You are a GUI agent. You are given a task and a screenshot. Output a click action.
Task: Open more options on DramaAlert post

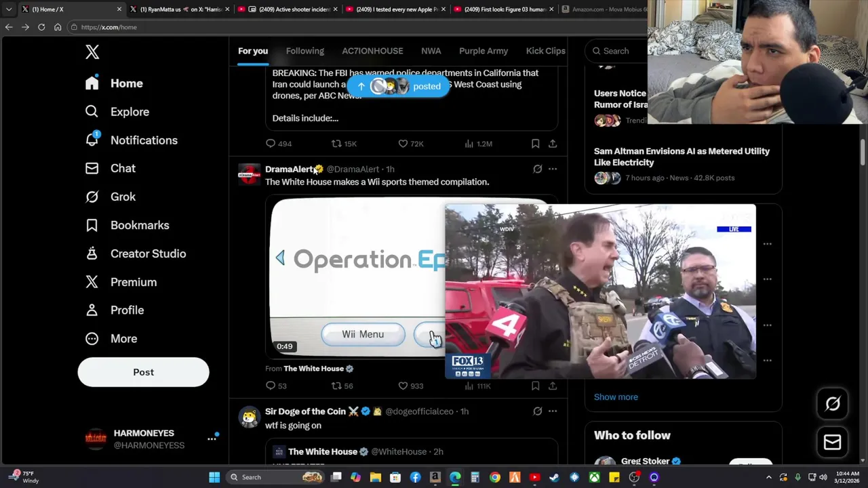coord(553,169)
